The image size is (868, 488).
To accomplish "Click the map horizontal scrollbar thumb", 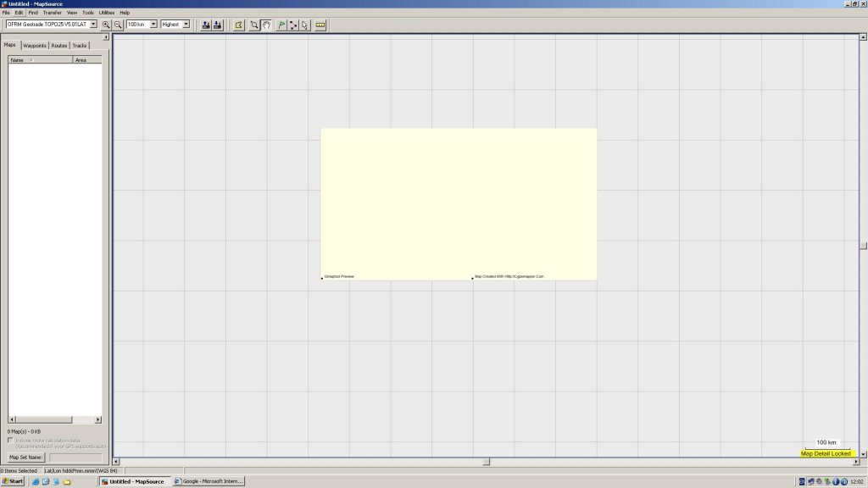I will pos(487,462).
